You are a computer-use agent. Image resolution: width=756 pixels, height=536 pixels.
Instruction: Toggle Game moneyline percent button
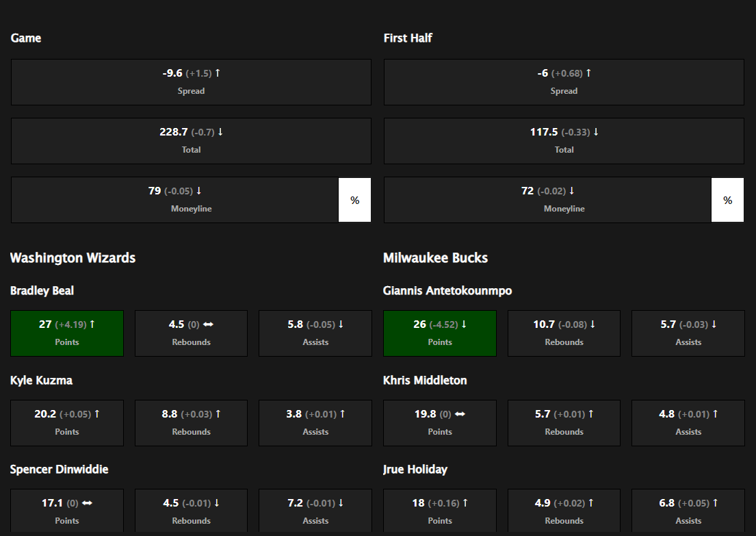[355, 200]
